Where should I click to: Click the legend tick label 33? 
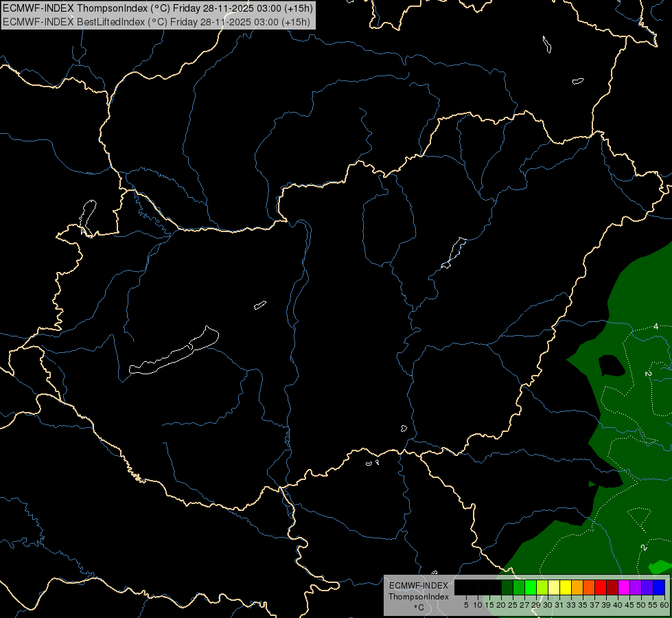coord(571,605)
